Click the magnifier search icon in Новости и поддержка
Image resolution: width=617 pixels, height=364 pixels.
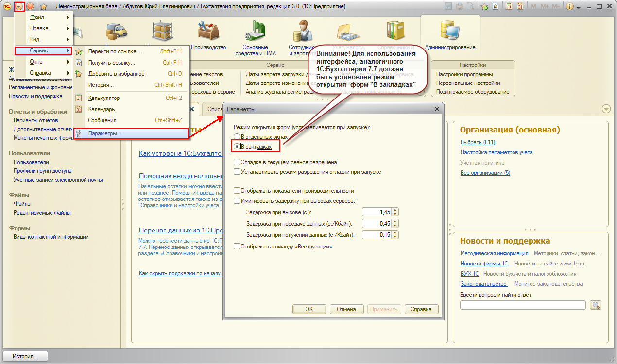click(596, 305)
